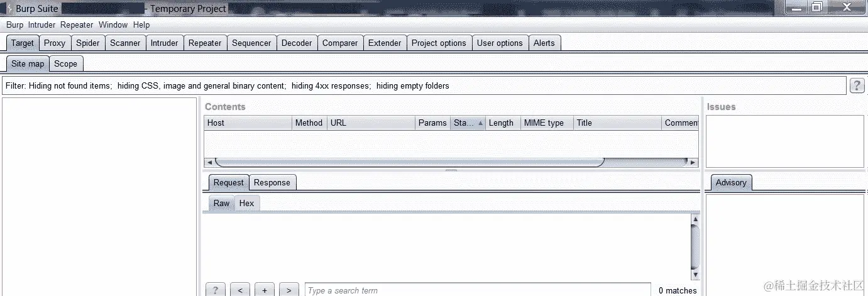Click right arrow of Contents horizontal scrollbar
Viewport: 868px width, 296px height.
(x=693, y=162)
